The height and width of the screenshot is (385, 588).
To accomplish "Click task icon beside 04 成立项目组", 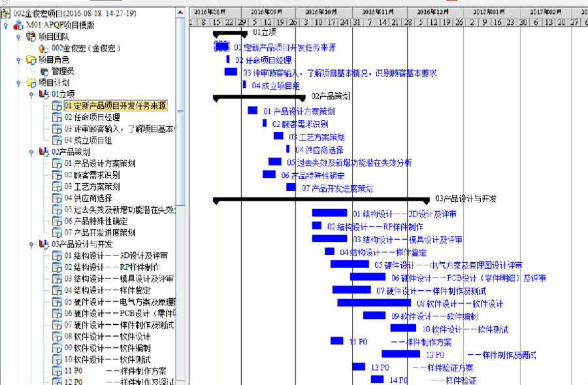I will (57, 141).
